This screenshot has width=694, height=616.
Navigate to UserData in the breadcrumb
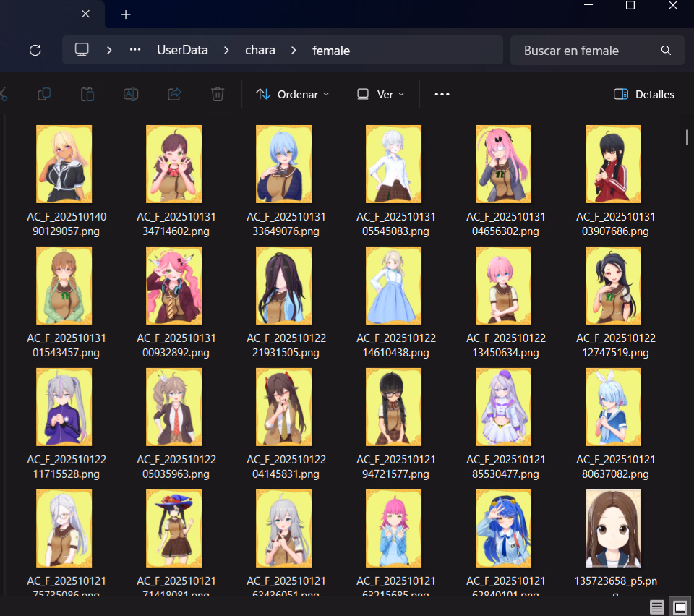(x=182, y=51)
